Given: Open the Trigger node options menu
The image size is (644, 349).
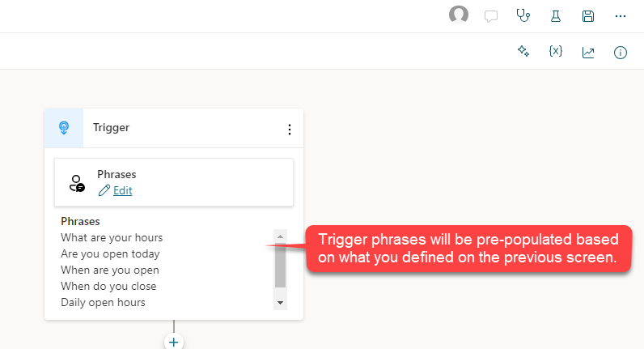Looking at the screenshot, I should click(x=290, y=130).
